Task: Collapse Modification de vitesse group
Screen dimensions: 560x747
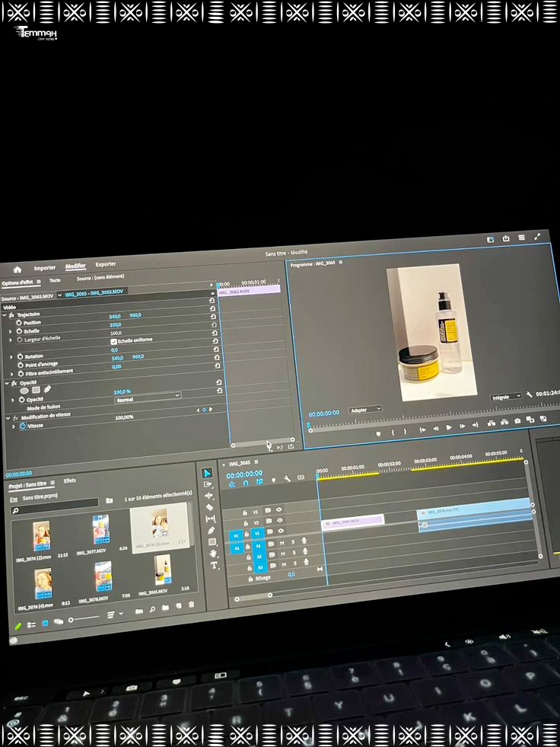Action: pyautogui.click(x=8, y=418)
